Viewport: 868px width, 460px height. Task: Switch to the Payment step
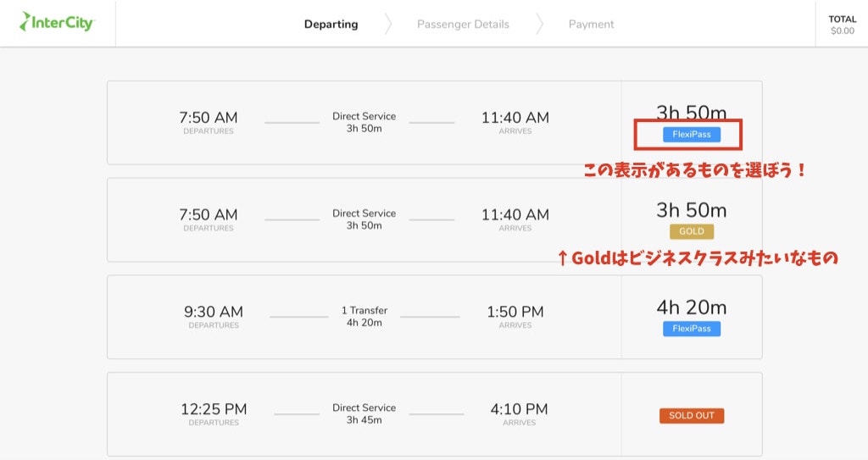coord(591,24)
